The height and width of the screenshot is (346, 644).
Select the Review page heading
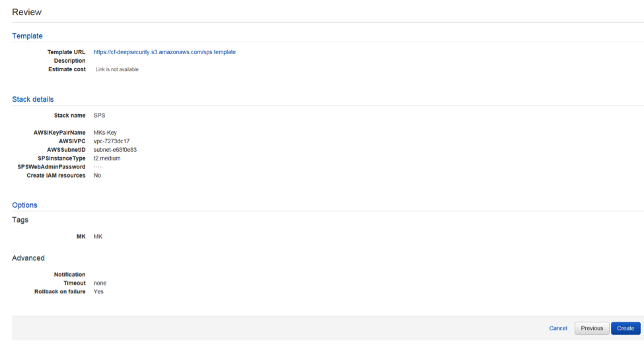26,12
